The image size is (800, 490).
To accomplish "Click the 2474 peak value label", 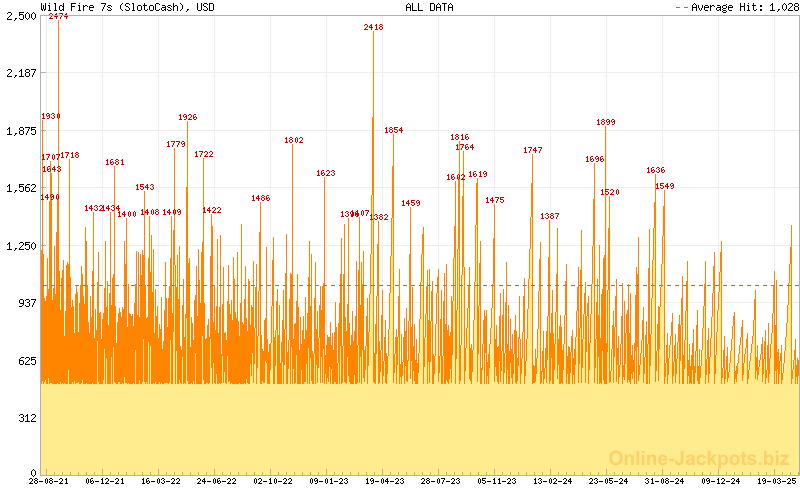I will pyautogui.click(x=58, y=17).
